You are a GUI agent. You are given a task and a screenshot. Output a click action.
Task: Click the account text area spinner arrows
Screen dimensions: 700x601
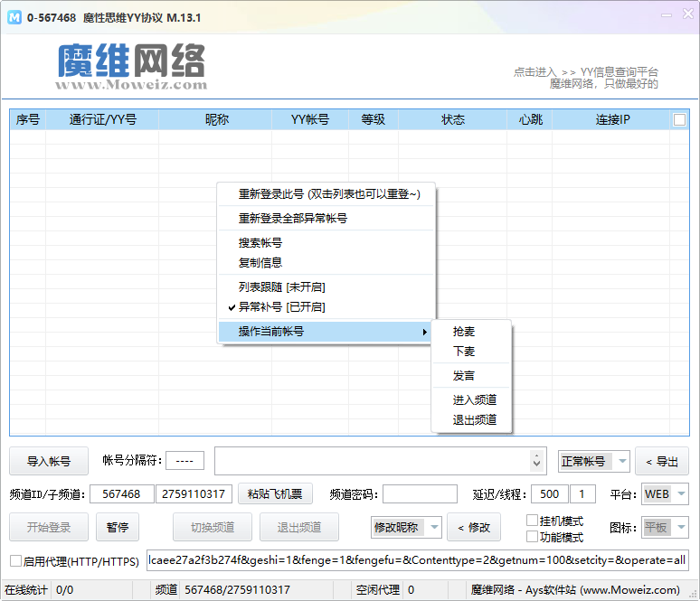tap(536, 461)
